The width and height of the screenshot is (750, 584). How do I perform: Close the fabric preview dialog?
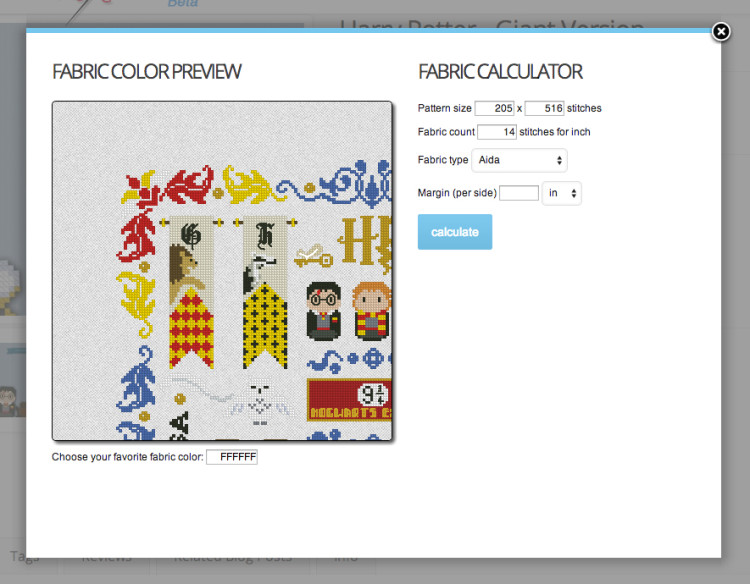tap(721, 32)
